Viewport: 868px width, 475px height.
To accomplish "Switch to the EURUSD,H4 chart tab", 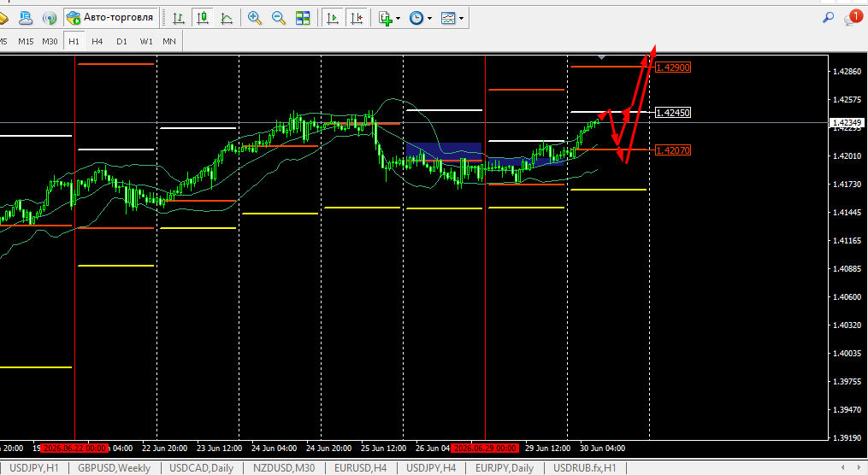I will pos(360,468).
